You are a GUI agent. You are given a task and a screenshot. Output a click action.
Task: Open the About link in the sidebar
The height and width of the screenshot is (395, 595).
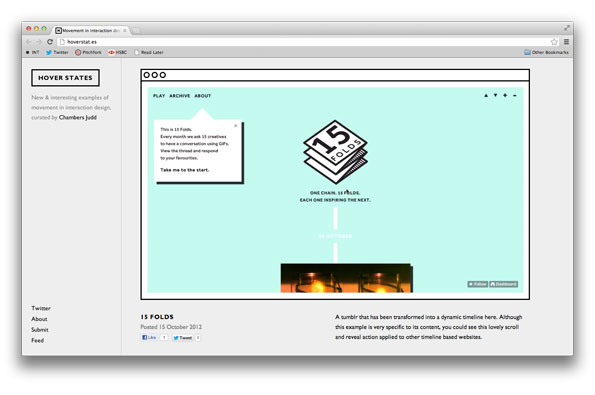click(x=39, y=319)
